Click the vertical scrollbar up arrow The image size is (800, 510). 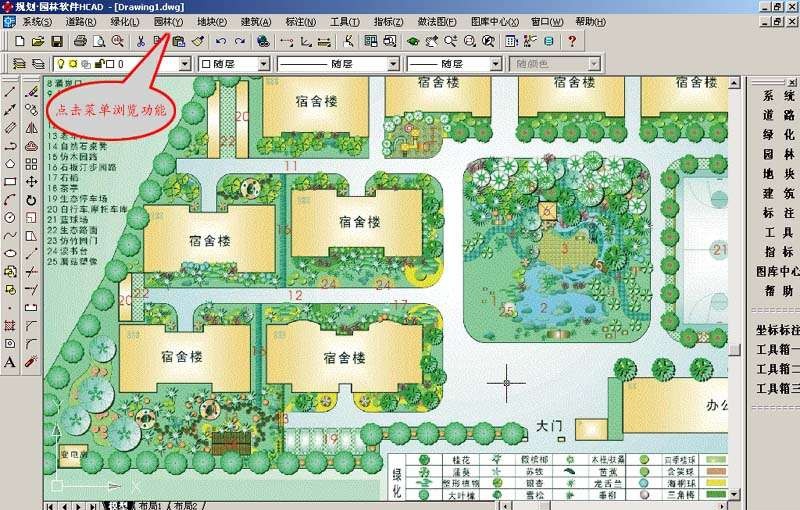pos(734,83)
